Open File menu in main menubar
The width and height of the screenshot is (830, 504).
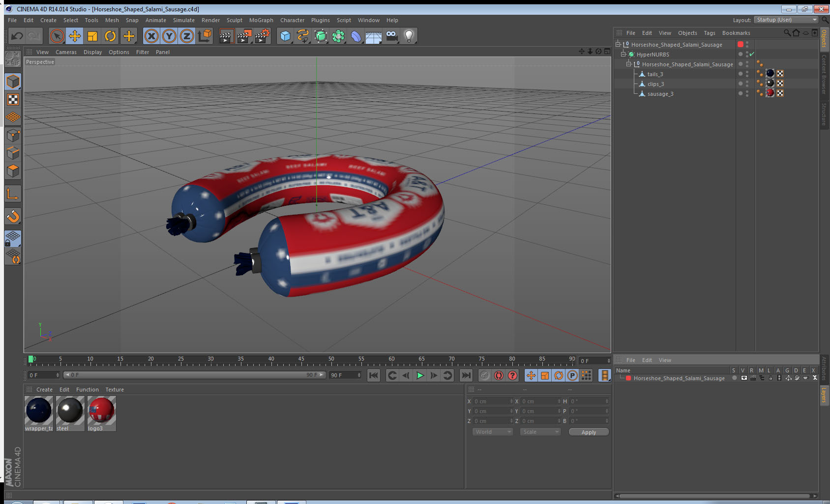pos(12,20)
